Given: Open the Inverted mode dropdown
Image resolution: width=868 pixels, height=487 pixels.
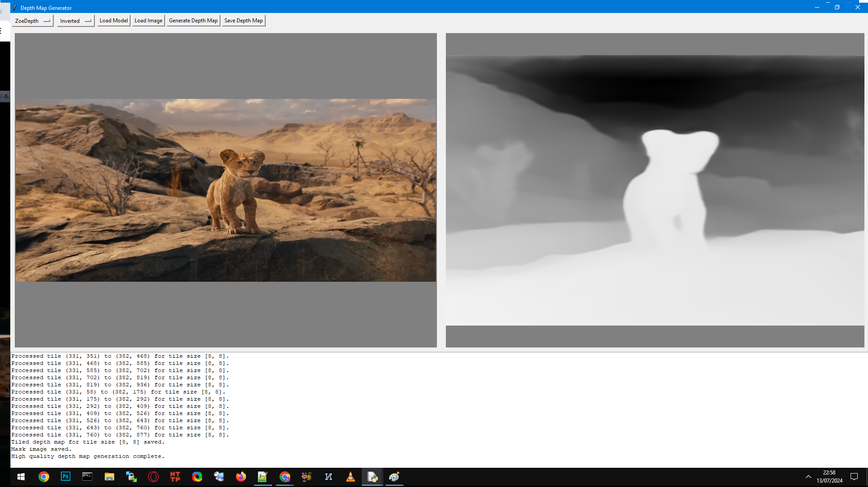Looking at the screenshot, I should [76, 21].
